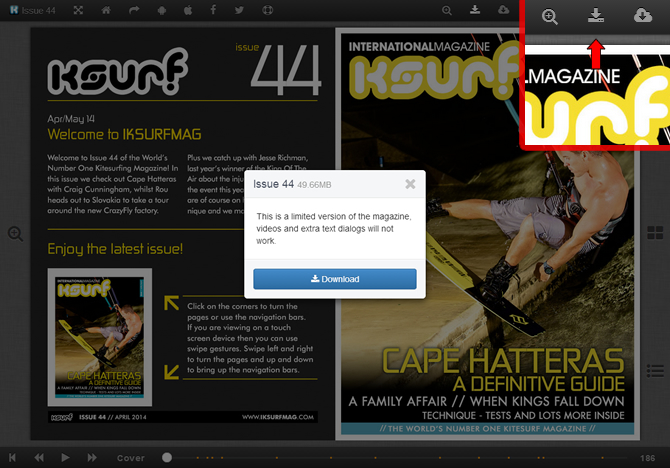This screenshot has height=468, width=670.
Task: Click the page slider handle at Cover
Action: tap(167, 457)
